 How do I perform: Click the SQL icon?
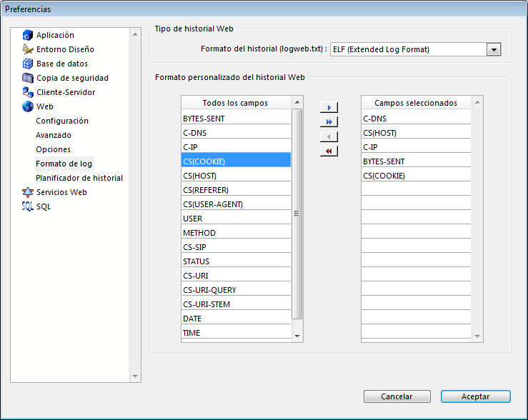coord(28,206)
